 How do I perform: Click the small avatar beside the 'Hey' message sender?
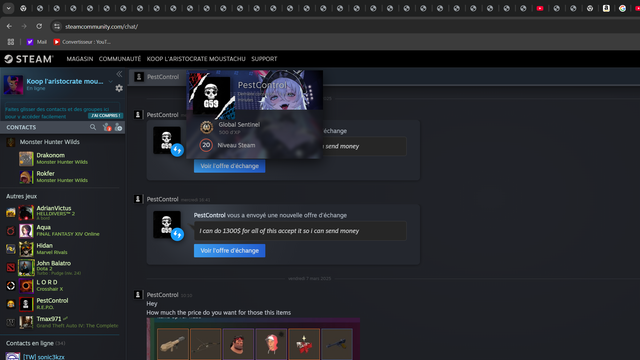tap(138, 294)
